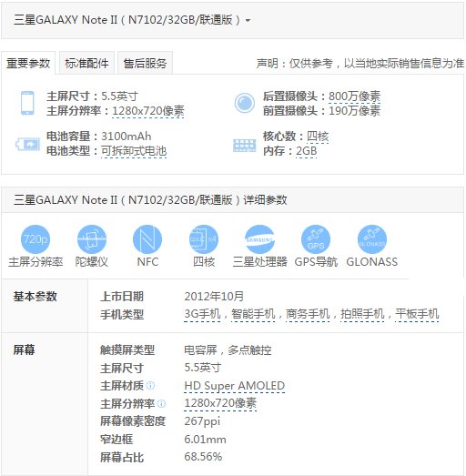Click the phone screen size icon
Screen dimensions: 466x476
tap(27, 103)
